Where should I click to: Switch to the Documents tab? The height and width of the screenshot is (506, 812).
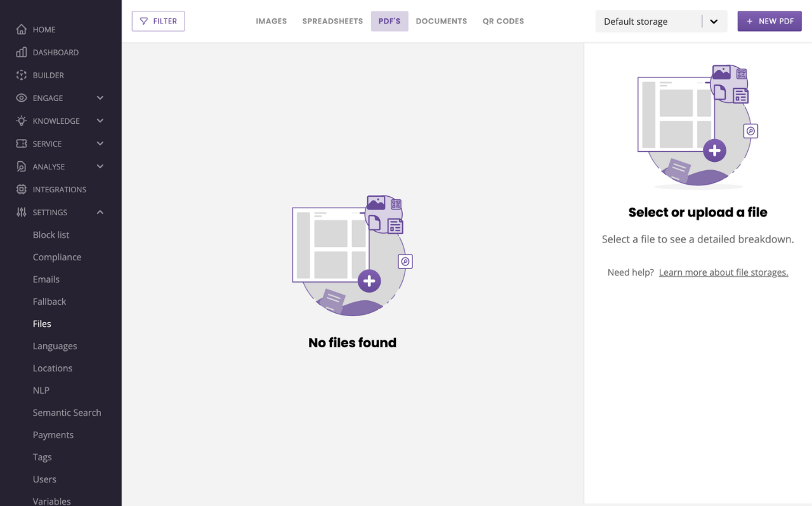tap(442, 21)
